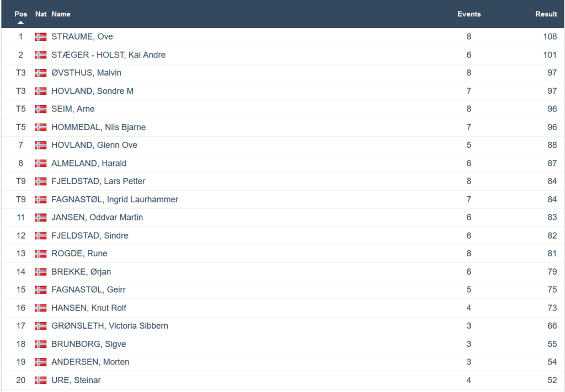Click the flag beside HANSEN, Knut Rolf

click(41, 308)
